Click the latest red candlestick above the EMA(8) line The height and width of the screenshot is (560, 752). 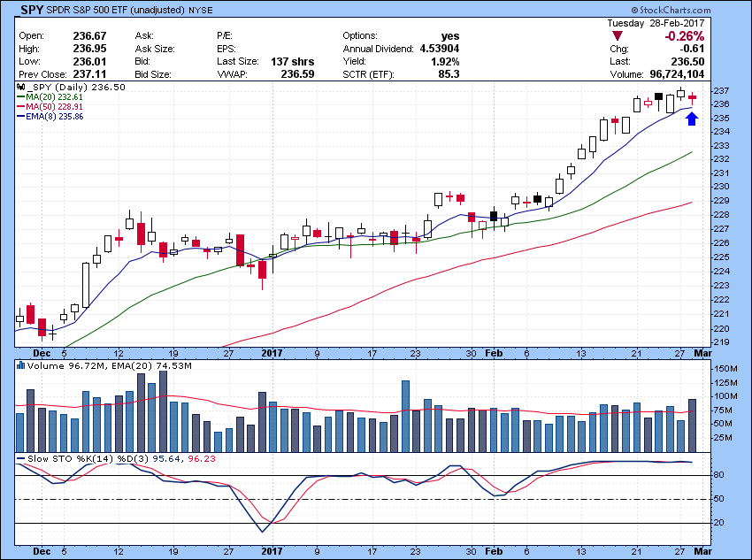click(x=692, y=98)
